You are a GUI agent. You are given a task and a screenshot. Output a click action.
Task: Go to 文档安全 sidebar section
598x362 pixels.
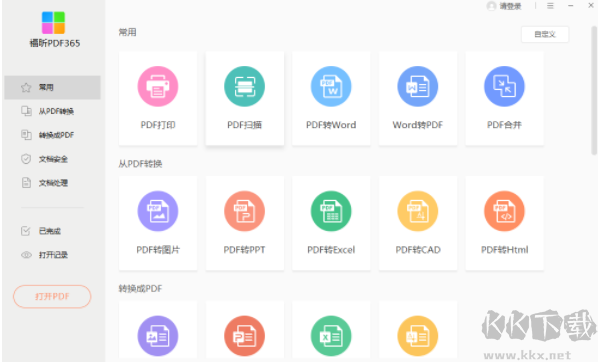pos(53,159)
